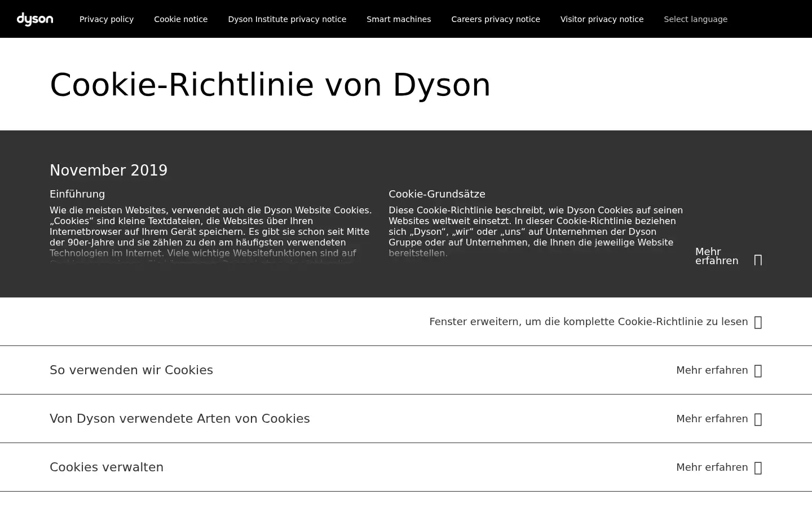Click the paragraph starting 'Diese Cookie-Richtlinie beschreibt'

pos(536,231)
